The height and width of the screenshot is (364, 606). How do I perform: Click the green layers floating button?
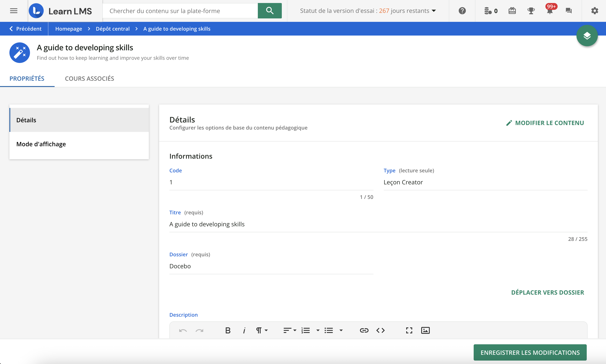tap(587, 36)
